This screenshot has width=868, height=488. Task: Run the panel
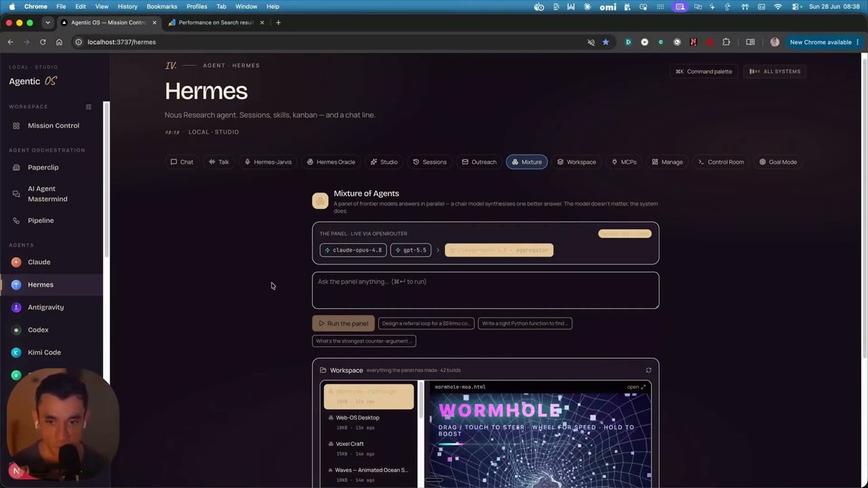tap(343, 323)
